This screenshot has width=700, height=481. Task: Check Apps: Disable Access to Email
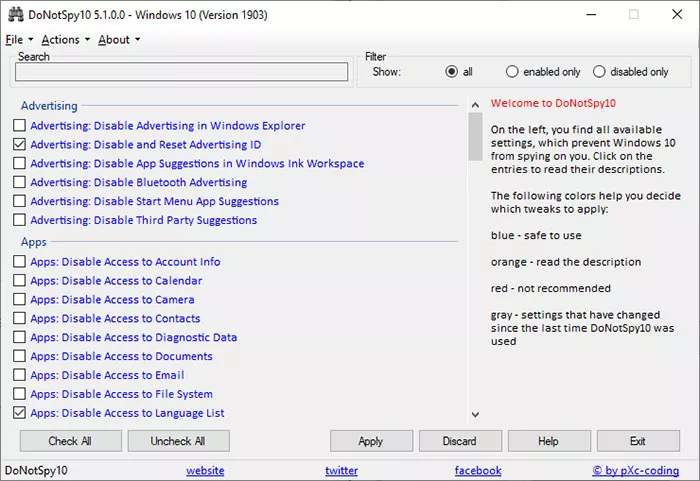[19, 375]
